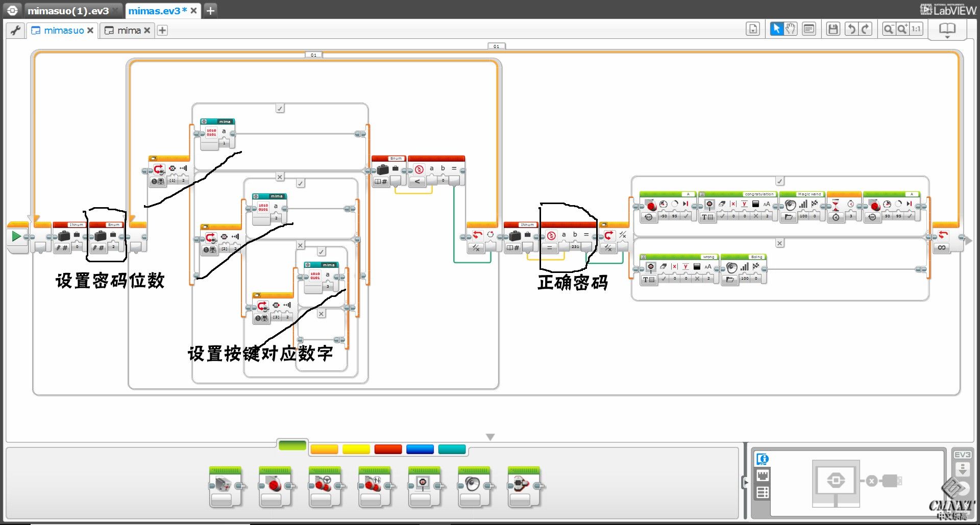Pick the Sound block in palette
The height and width of the screenshot is (525, 980).
coord(474,487)
